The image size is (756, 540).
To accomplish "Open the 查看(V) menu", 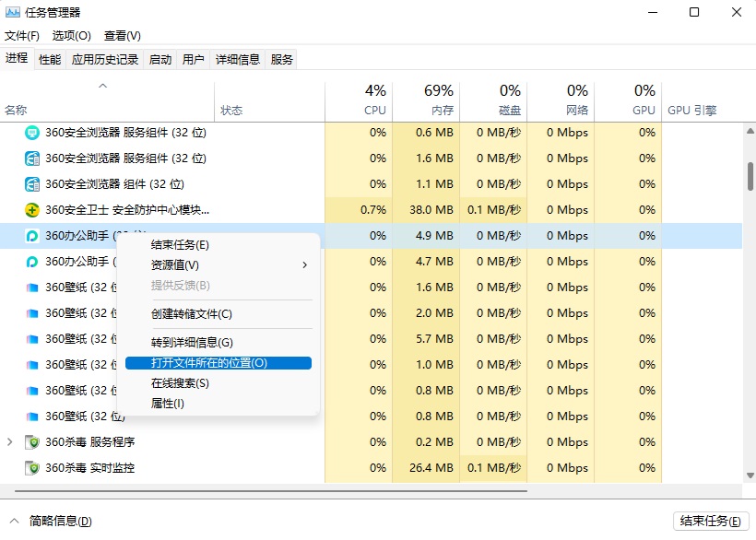I will (123, 36).
